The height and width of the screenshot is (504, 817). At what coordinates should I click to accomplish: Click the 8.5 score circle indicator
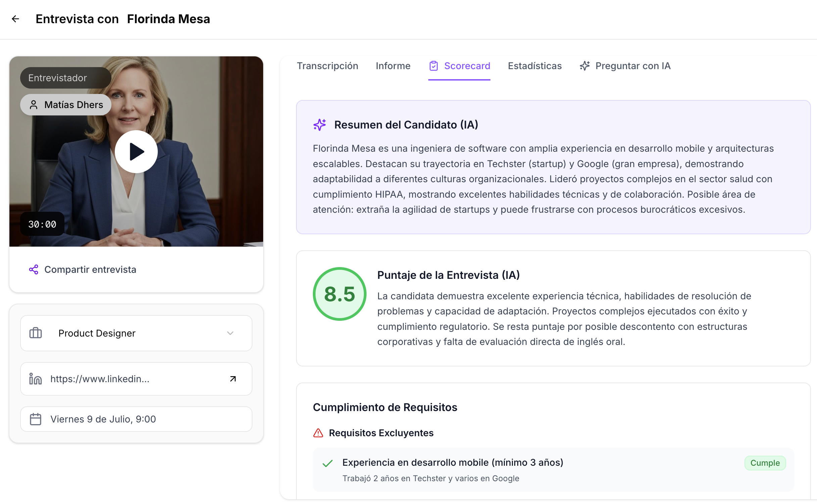pos(339,294)
